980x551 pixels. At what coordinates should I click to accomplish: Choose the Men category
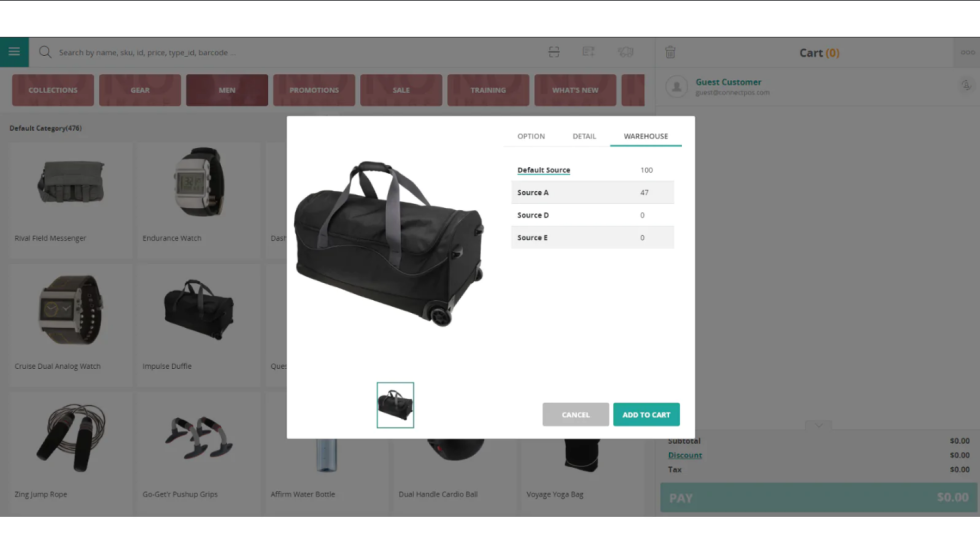tap(227, 90)
